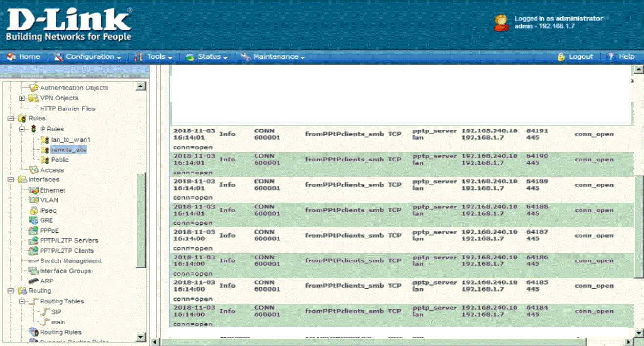This screenshot has width=644, height=346.
Task: Select the GRE interface icon
Action: [x=33, y=220]
